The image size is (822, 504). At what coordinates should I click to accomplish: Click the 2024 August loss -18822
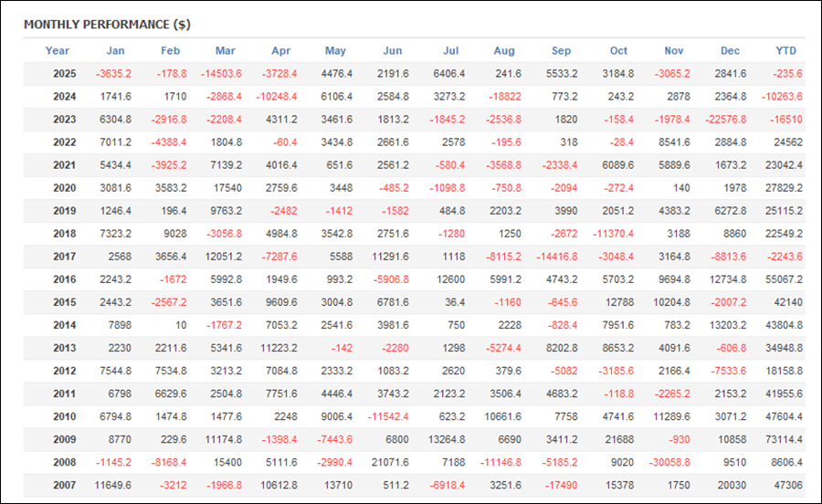pos(504,97)
